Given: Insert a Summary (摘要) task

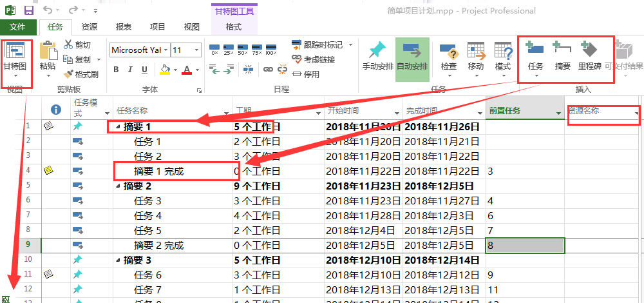Looking at the screenshot, I should click(x=562, y=56).
